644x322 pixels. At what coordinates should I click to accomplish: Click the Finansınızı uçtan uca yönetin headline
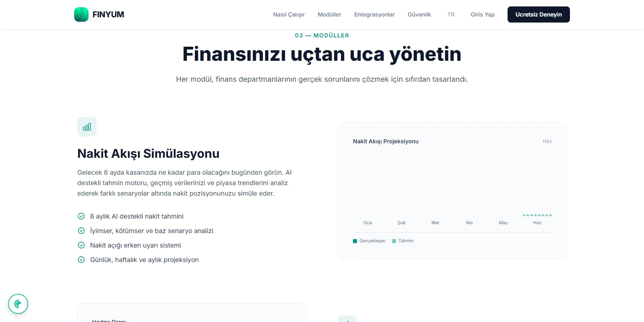(322, 54)
